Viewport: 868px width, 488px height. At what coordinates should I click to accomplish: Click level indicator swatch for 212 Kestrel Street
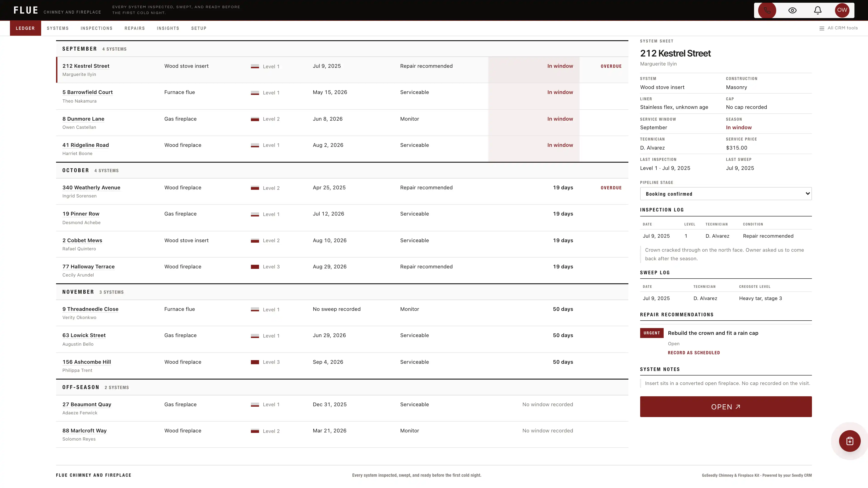(255, 66)
